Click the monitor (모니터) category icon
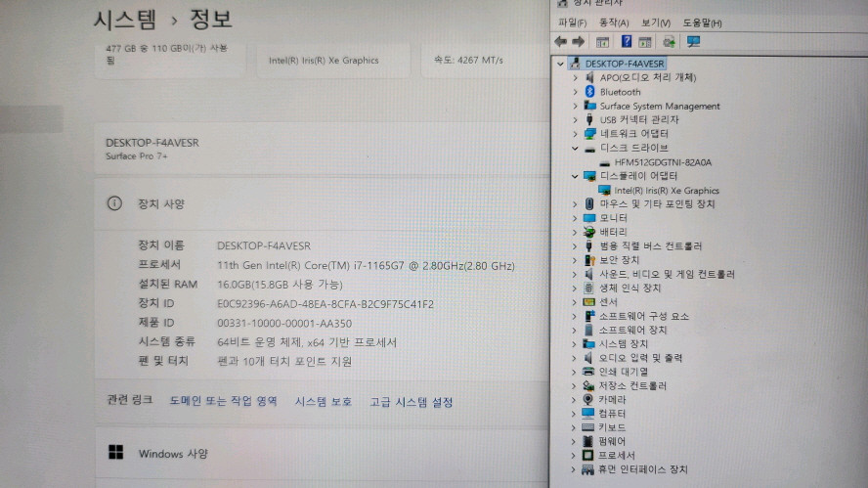Image resolution: width=868 pixels, height=488 pixels. [589, 218]
